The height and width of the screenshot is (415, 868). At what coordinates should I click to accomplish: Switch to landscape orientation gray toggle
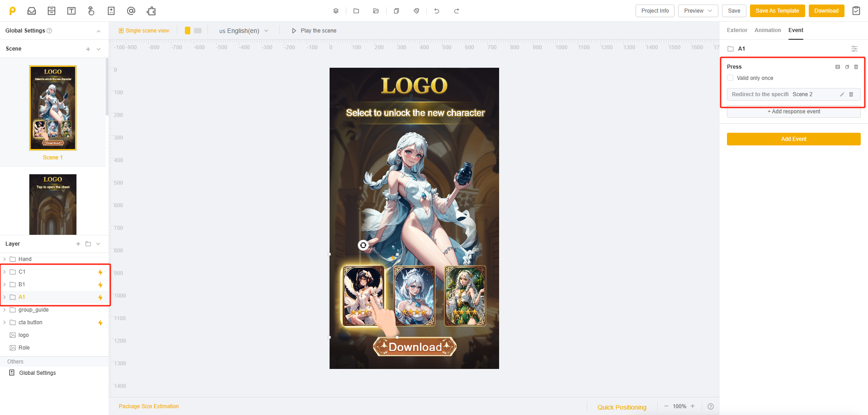[x=198, y=31]
